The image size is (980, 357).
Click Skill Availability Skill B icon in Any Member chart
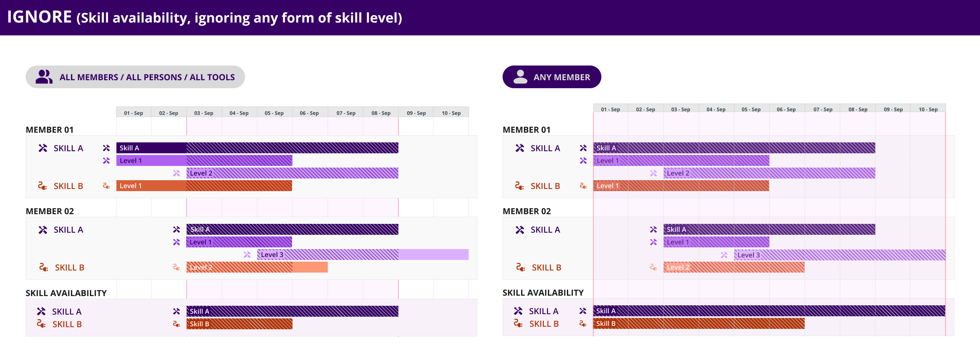(x=518, y=324)
